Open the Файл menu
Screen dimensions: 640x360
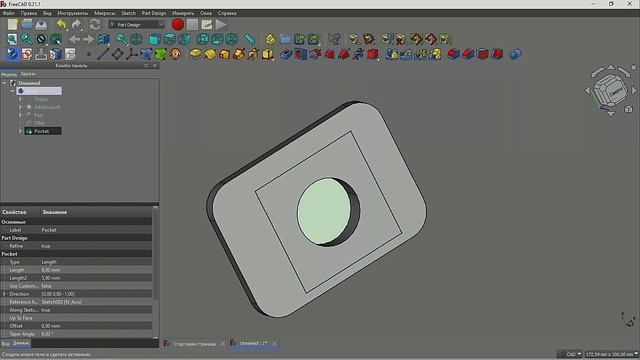tap(9, 13)
